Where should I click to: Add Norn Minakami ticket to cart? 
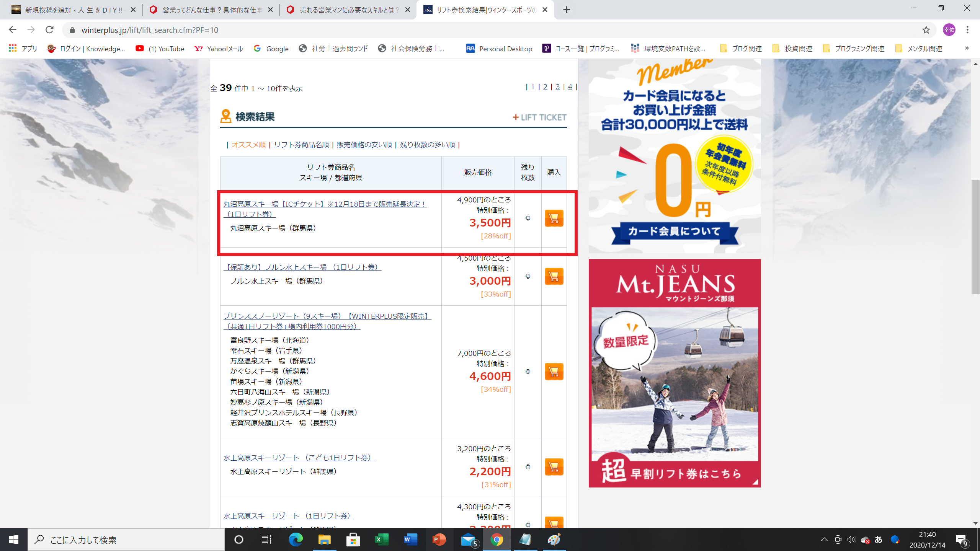click(554, 276)
